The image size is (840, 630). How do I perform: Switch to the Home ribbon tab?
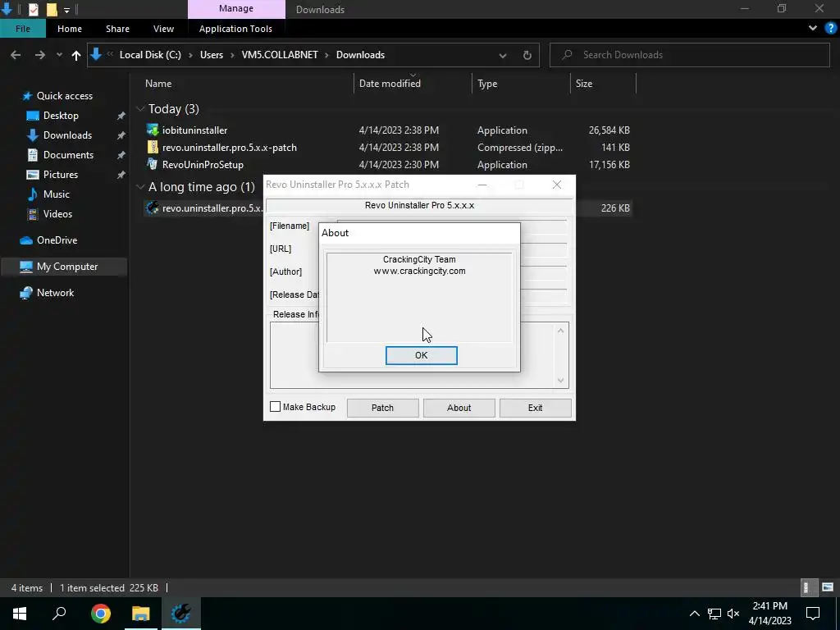tap(70, 29)
